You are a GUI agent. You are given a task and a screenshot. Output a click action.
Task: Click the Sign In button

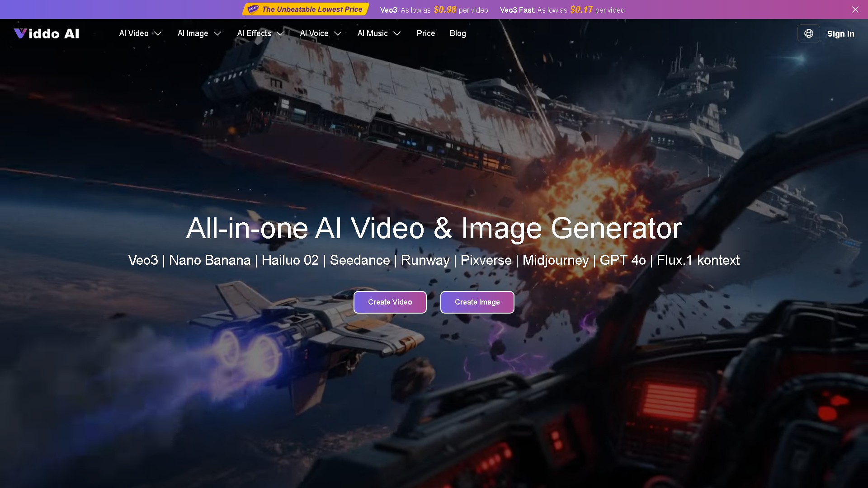tap(840, 33)
